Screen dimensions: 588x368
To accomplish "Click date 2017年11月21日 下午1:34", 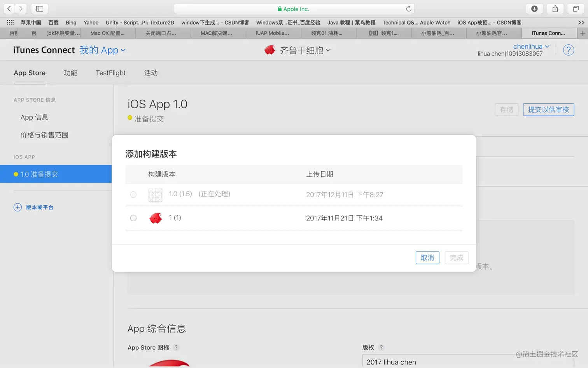I will tap(344, 218).
